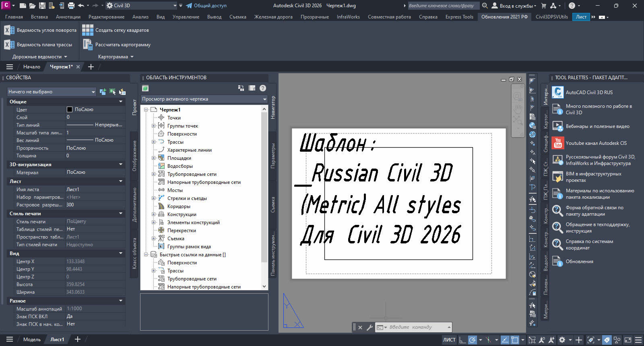Image resolution: width=644 pixels, height=346 pixels.
Task: Toggle object snap tracking in status bar
Action: (505, 340)
